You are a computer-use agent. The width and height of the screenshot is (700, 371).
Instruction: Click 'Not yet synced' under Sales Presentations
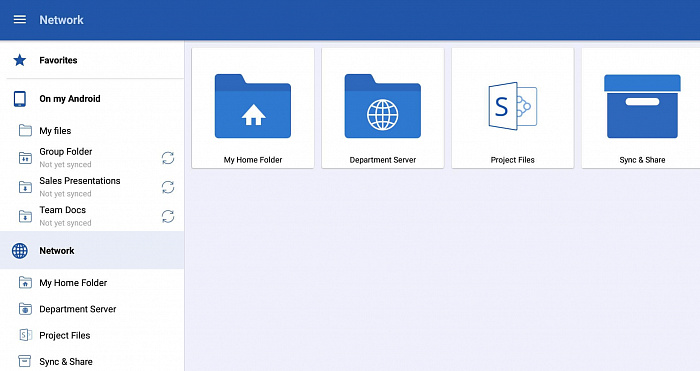[65, 193]
